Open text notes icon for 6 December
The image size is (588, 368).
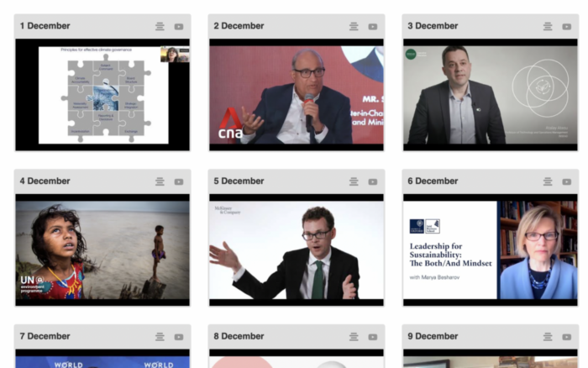click(548, 182)
